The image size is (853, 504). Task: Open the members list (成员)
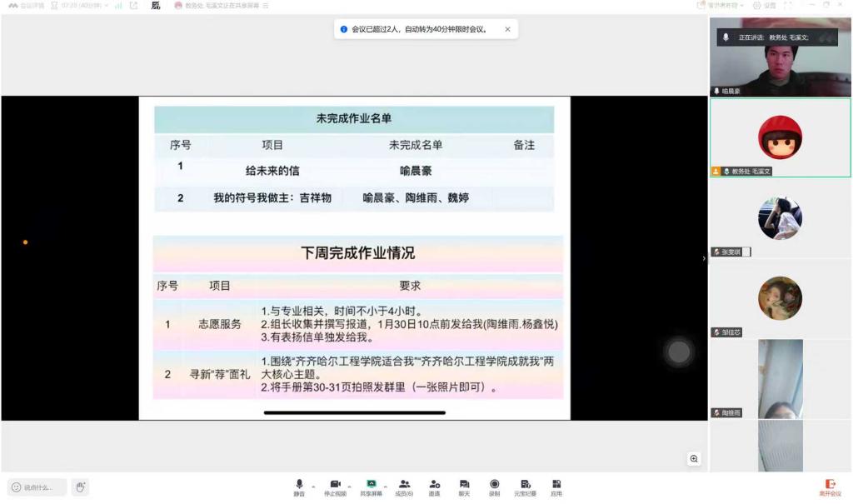point(404,485)
